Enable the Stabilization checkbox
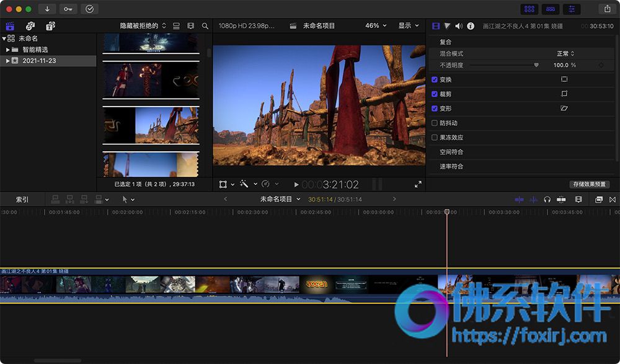 coord(435,123)
